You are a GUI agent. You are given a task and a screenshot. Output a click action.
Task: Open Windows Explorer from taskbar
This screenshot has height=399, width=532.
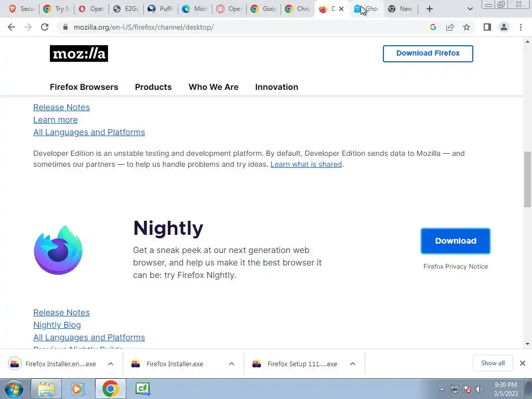tap(46, 389)
